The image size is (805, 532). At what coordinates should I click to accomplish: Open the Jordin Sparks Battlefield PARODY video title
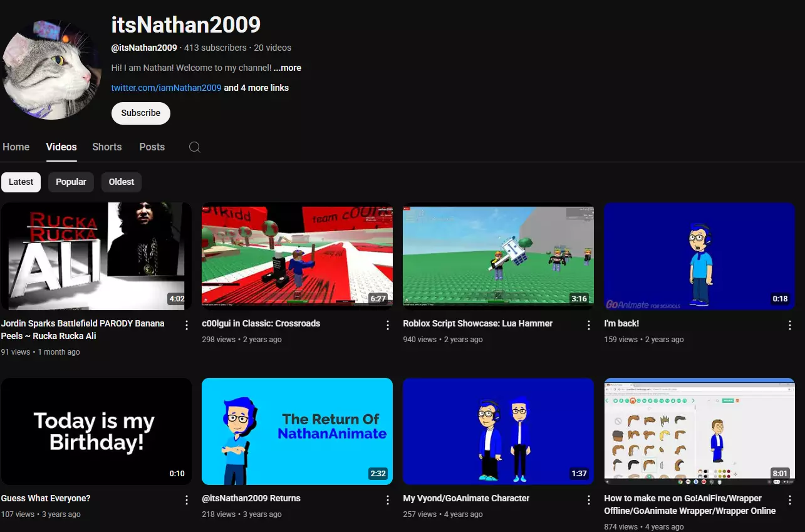coord(83,330)
